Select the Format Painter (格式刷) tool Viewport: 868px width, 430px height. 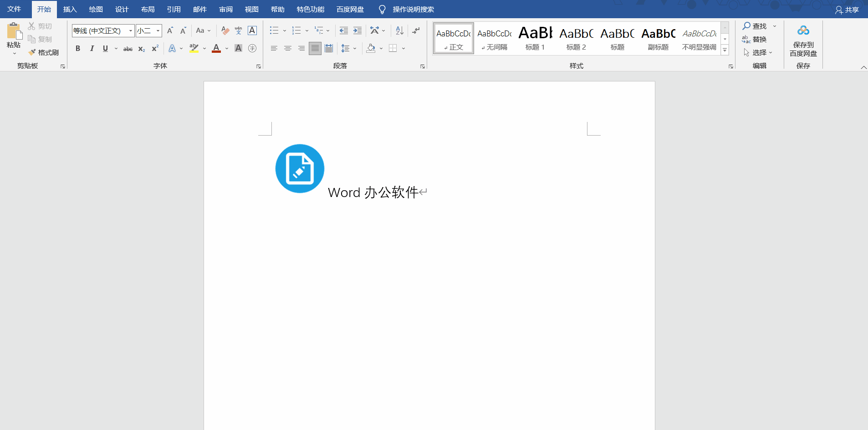pyautogui.click(x=44, y=52)
